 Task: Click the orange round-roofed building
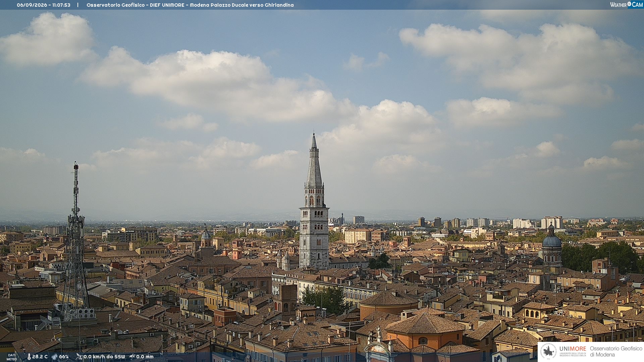[389, 305]
